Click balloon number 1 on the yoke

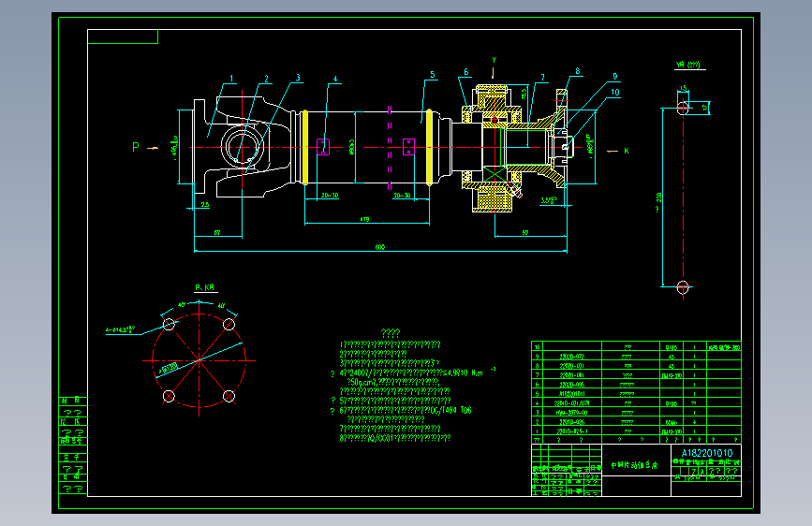click(x=231, y=79)
